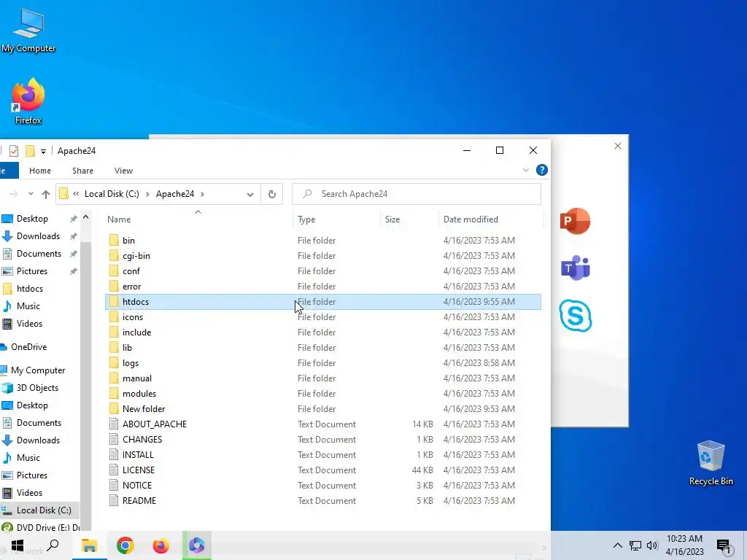The image size is (747, 560).
Task: Open recent locations dropdown arrow
Action: point(31,194)
